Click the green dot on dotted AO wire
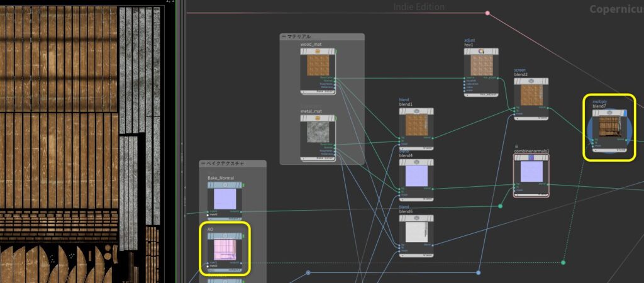This screenshot has height=283, width=644. tap(563, 262)
